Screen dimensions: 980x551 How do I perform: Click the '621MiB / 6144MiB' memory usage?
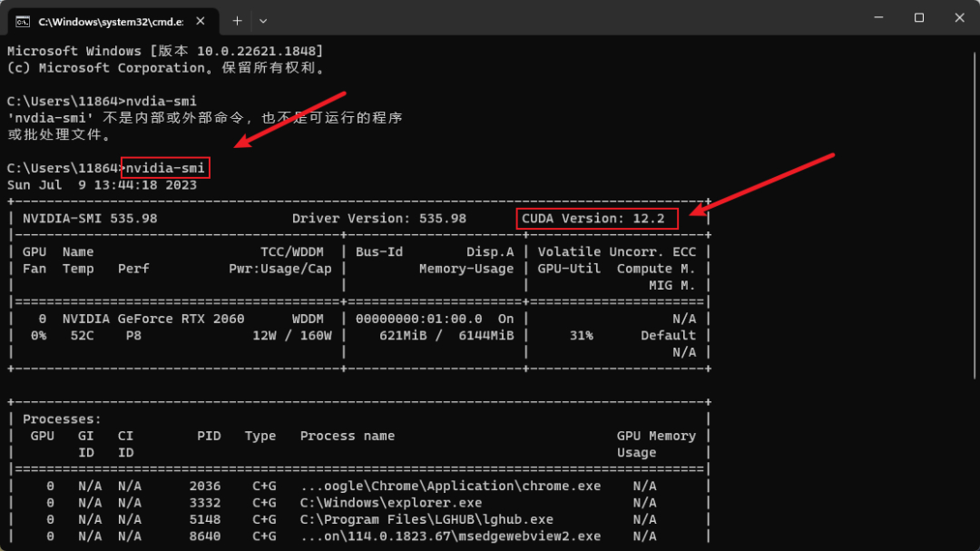pyautogui.click(x=446, y=335)
